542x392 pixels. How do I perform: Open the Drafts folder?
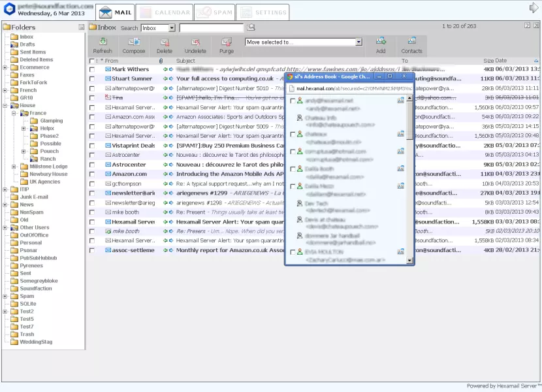(x=27, y=44)
